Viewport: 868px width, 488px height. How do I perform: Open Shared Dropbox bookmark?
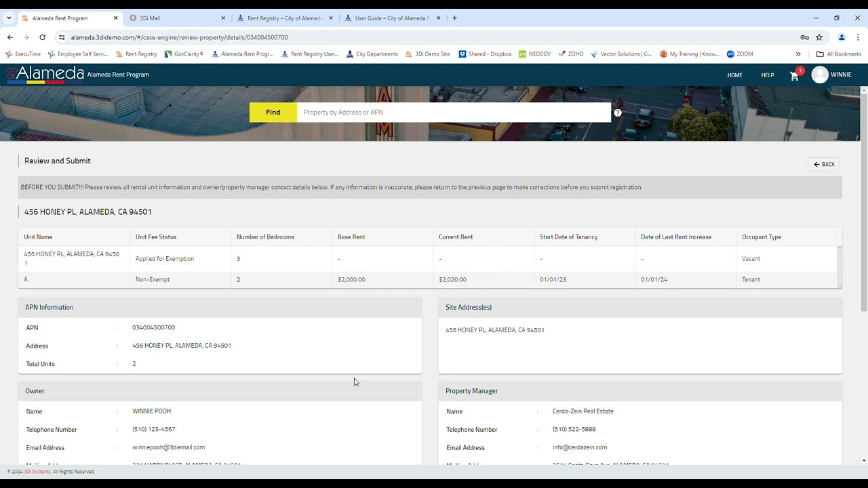(485, 54)
